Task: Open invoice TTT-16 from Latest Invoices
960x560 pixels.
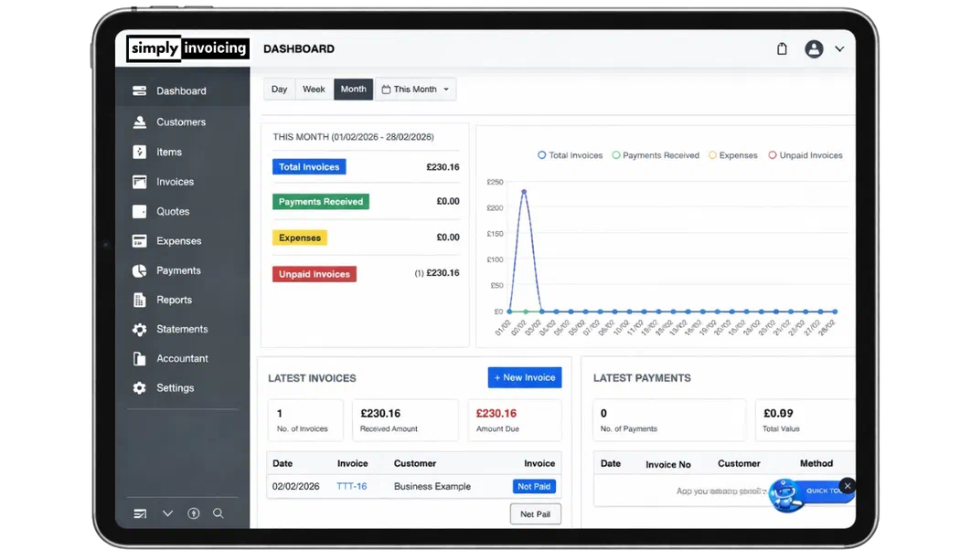Action: (x=353, y=486)
